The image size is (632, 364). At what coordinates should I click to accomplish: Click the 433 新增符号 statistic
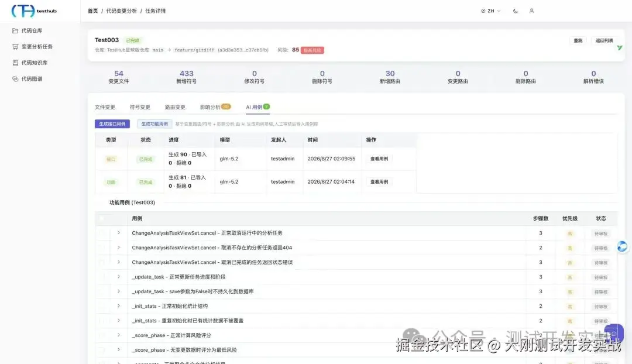186,77
